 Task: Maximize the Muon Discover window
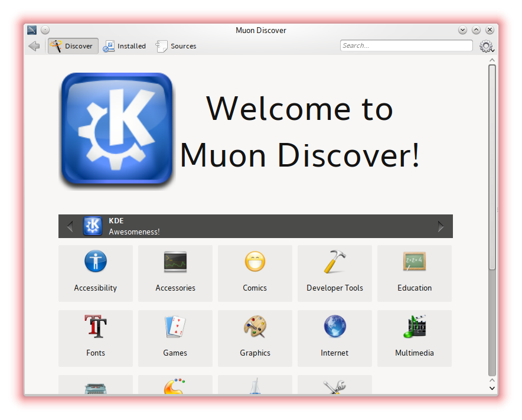tap(476, 30)
